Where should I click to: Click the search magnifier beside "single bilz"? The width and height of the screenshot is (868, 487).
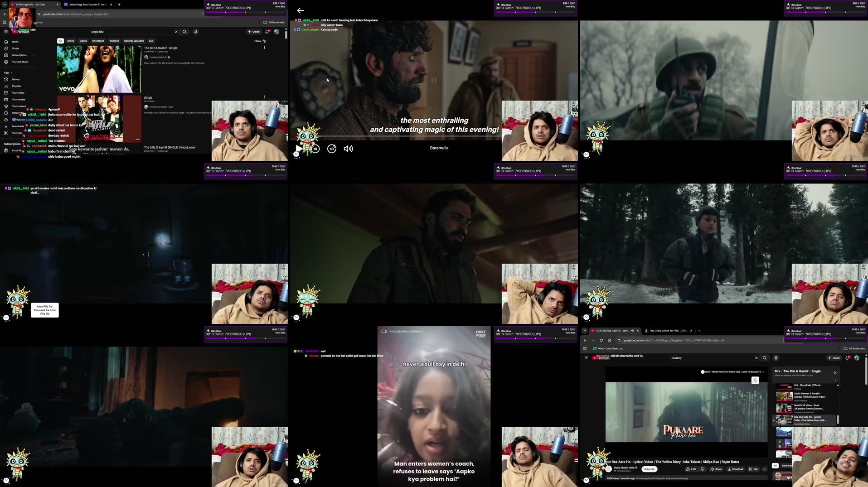point(184,32)
